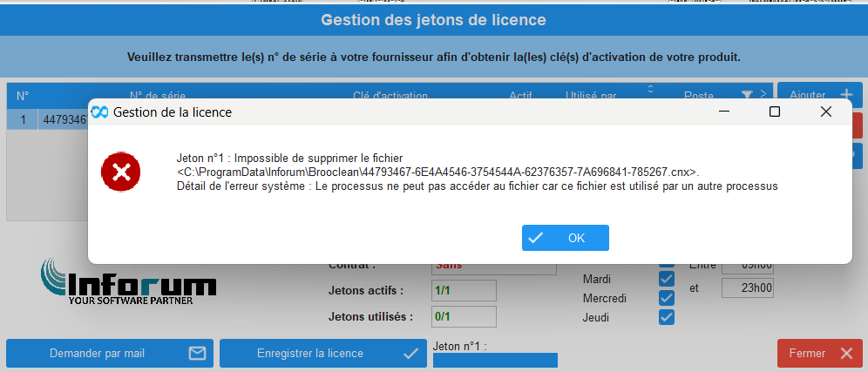Disable the Jeudi checkbox

(x=667, y=317)
